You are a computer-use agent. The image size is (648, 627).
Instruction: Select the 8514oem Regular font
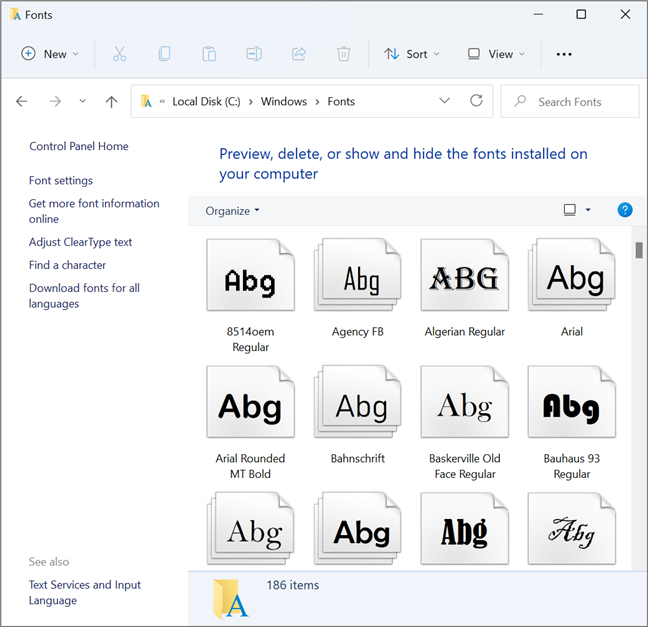250,295
